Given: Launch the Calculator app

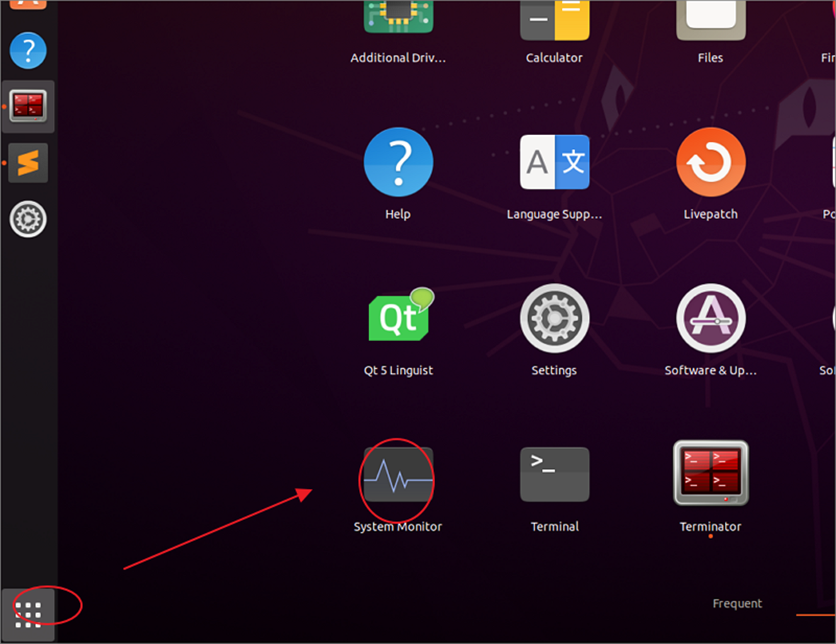Looking at the screenshot, I should click(x=554, y=19).
